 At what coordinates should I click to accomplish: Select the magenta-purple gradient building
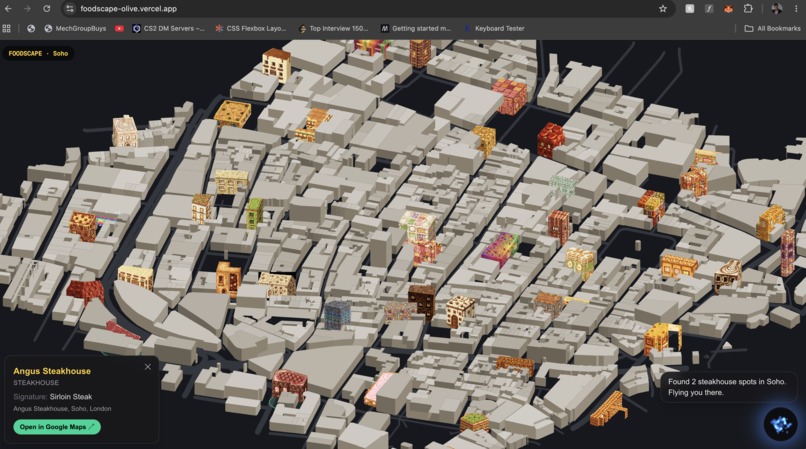point(501,249)
